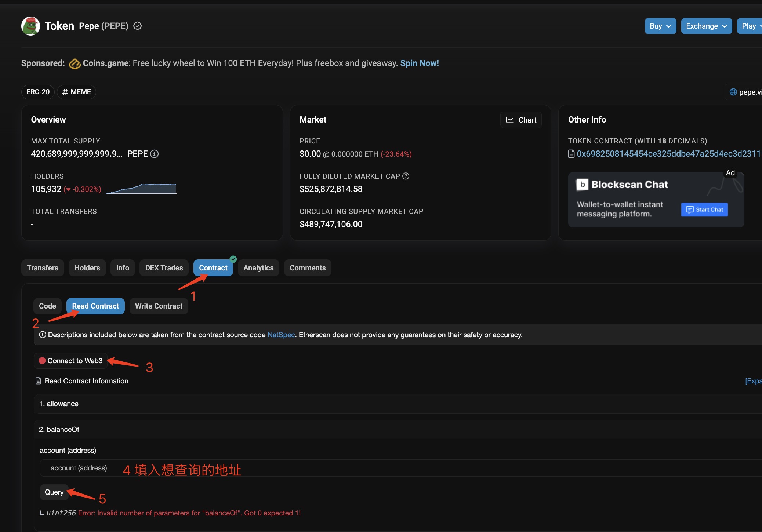This screenshot has width=762, height=532.
Task: Click globe icon beside pepe website link
Action: (x=733, y=92)
